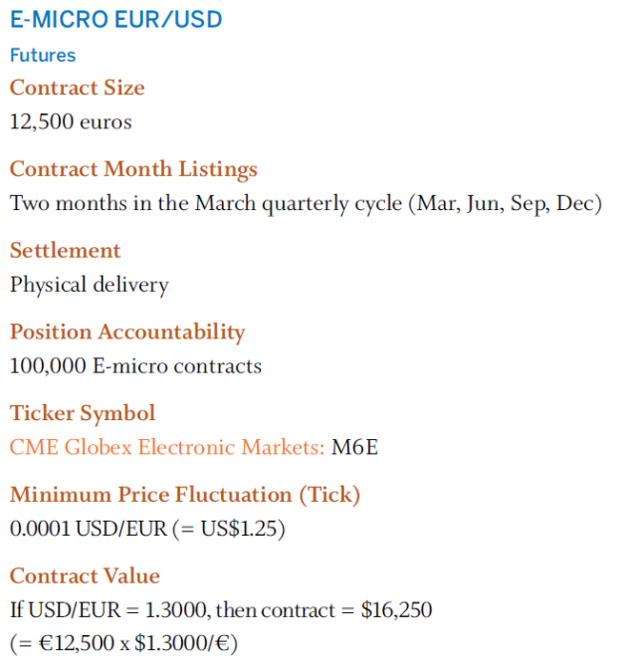Click the '(= €12,500 x $1.3000/€)' formula
Image resolution: width=629 pixels, height=672 pixels.
123,643
